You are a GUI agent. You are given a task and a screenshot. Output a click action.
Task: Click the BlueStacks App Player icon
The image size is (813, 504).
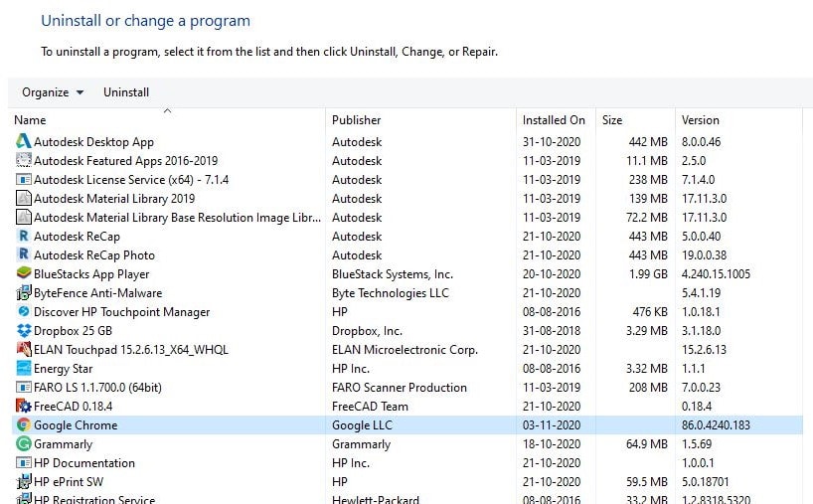coord(23,273)
